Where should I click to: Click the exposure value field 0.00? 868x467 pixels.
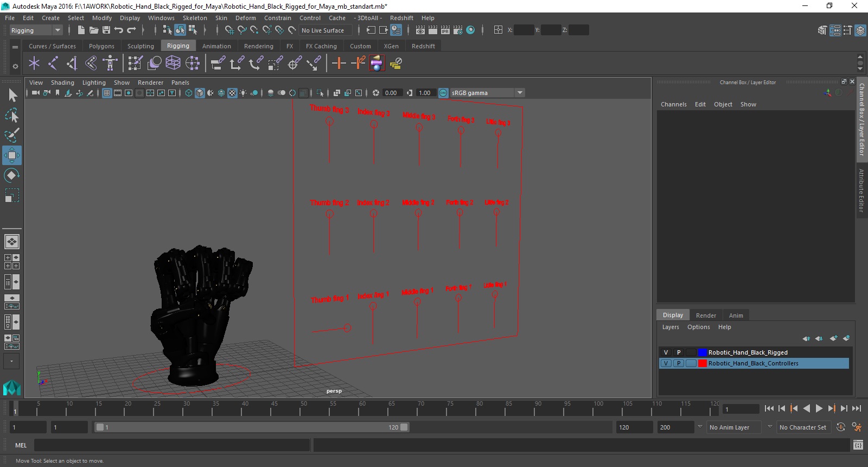[392, 93]
